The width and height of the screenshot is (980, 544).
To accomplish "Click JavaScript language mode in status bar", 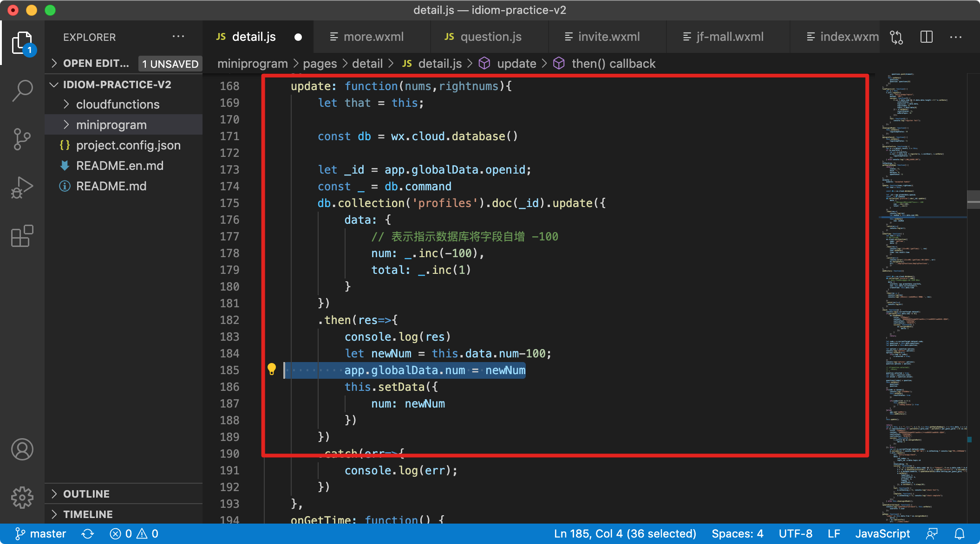I will [x=882, y=534].
